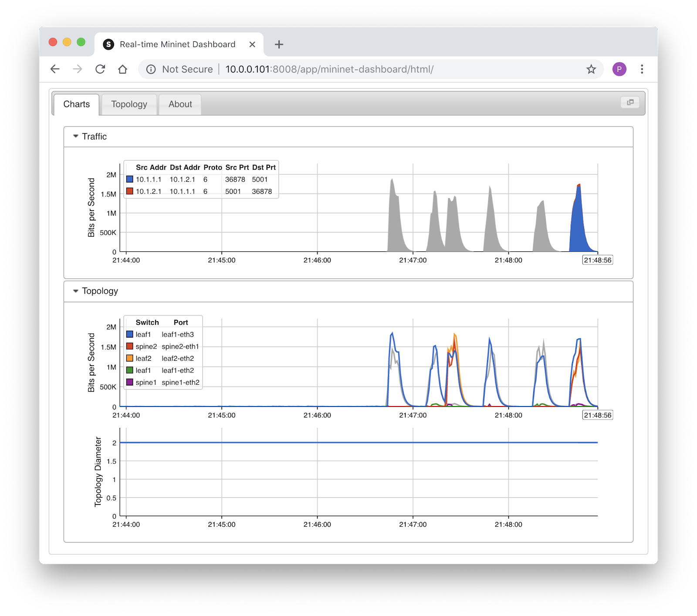The width and height of the screenshot is (697, 616).
Task: Close the Real-time Mininet Dashboard tab
Action: pos(252,44)
